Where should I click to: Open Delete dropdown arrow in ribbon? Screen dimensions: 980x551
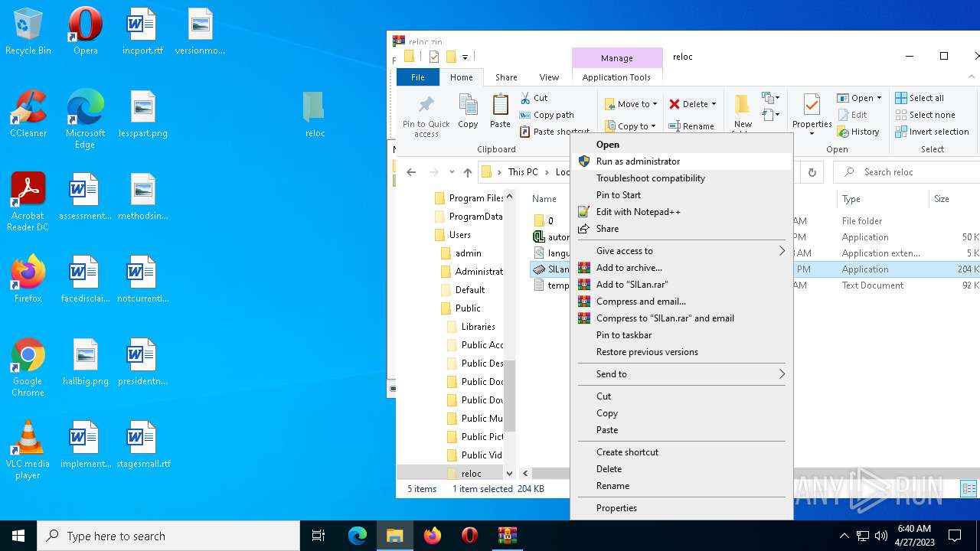(x=714, y=104)
